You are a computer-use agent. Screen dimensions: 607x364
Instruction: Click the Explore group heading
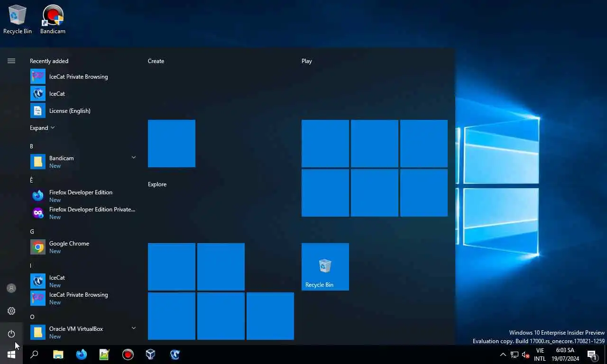tap(157, 184)
